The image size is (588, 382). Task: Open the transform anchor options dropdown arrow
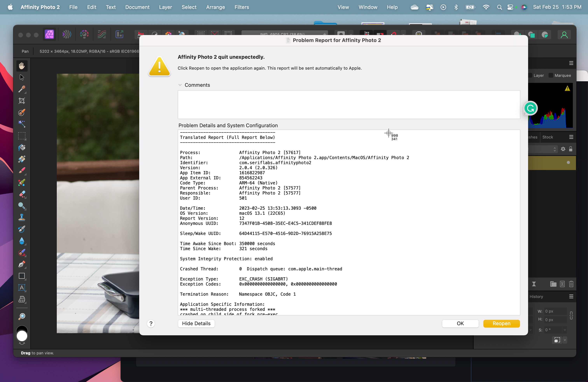point(565,340)
